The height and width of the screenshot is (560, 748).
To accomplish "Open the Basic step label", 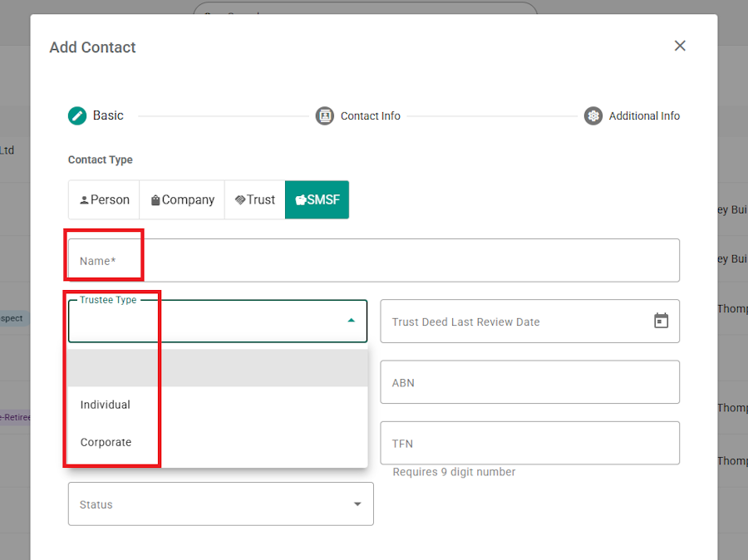I will tap(108, 115).
